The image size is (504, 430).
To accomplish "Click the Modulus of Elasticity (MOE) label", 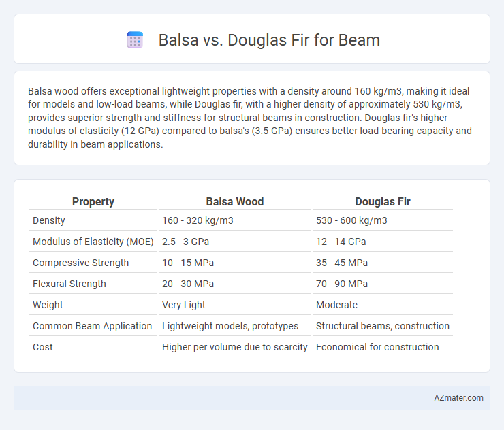I will pos(93,242).
